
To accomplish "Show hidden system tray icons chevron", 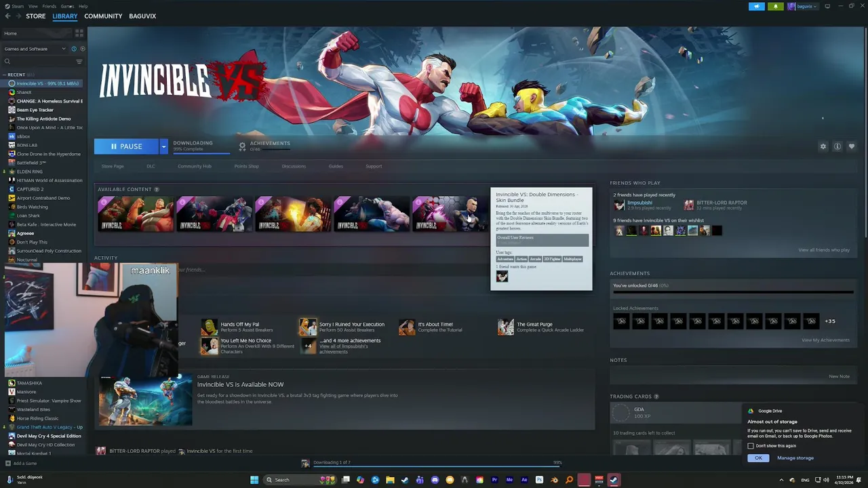I will tap(781, 480).
